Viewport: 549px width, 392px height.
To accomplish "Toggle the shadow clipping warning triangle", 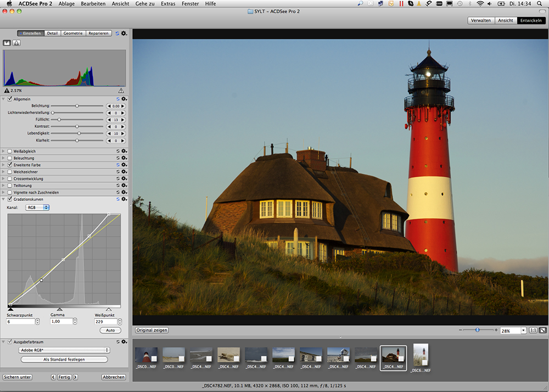I will point(7,90).
